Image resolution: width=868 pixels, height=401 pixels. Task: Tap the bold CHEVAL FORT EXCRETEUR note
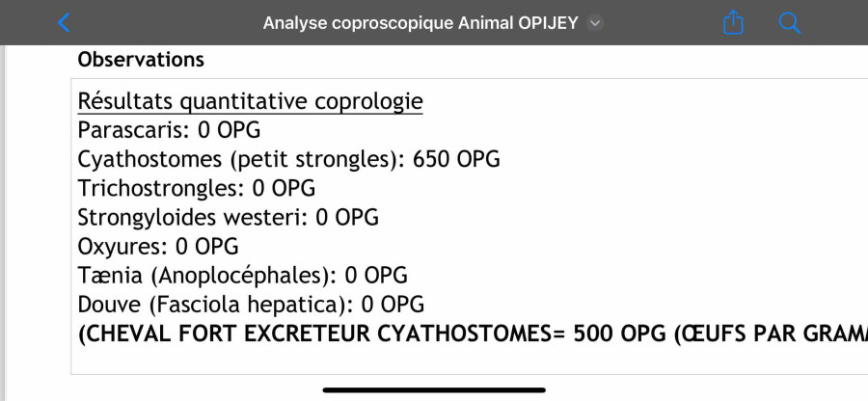click(x=473, y=334)
